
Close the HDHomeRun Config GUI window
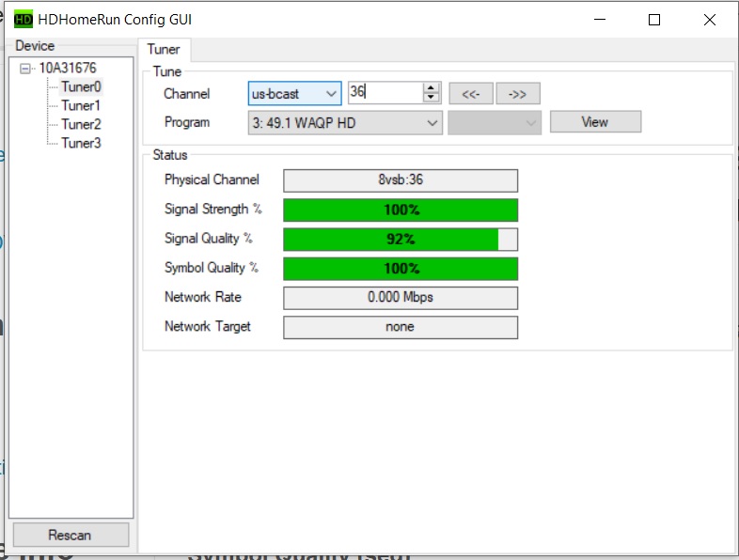coord(709,20)
